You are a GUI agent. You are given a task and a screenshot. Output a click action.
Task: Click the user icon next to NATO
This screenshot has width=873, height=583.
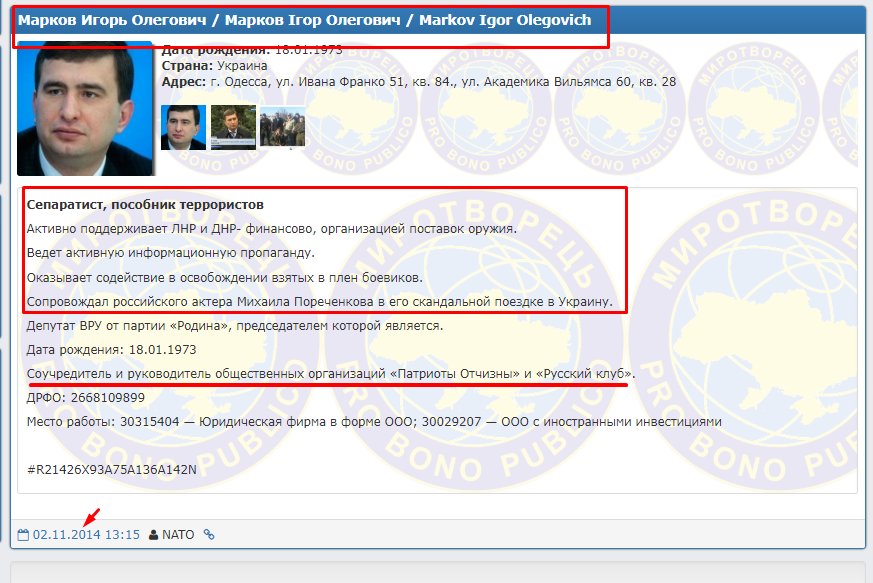(x=153, y=535)
